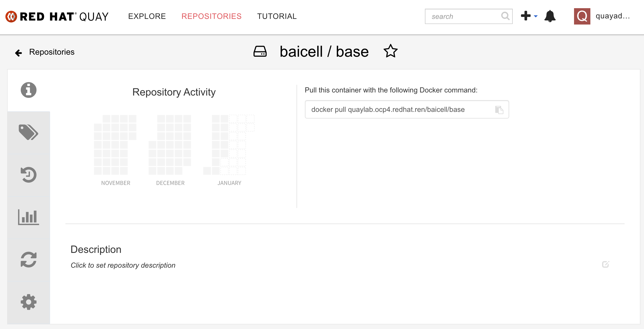Screen dimensions: 644x329
Task: Open the quayadmin user account menu
Action: (602, 16)
